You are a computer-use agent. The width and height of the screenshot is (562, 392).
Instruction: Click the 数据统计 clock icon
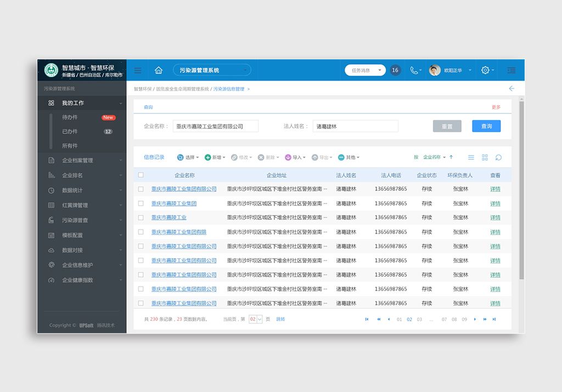click(x=51, y=190)
